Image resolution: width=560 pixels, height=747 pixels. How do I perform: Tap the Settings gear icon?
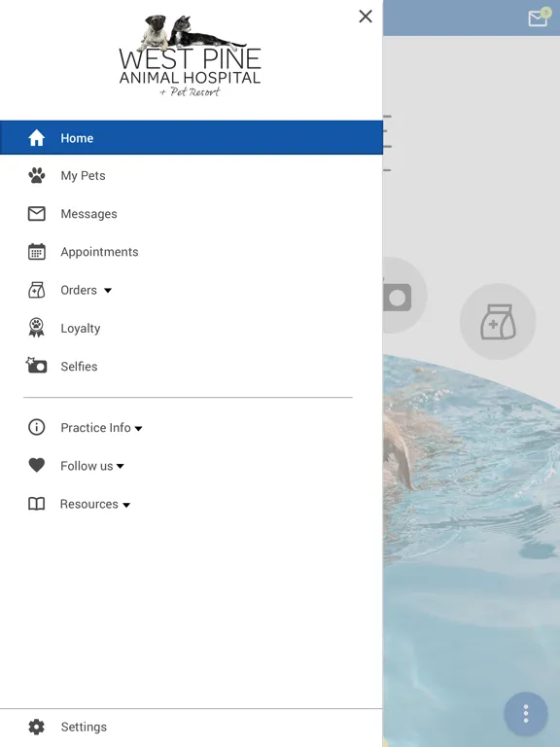37,727
